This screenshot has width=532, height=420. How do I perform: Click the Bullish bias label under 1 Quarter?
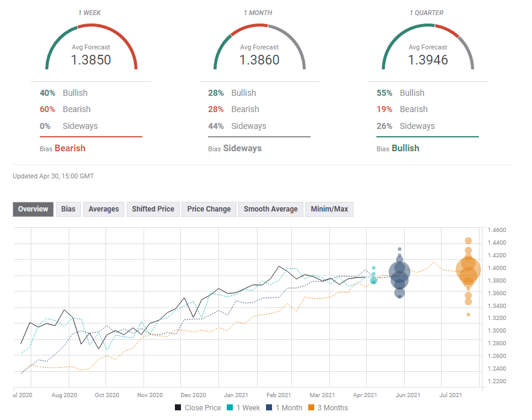click(x=405, y=148)
